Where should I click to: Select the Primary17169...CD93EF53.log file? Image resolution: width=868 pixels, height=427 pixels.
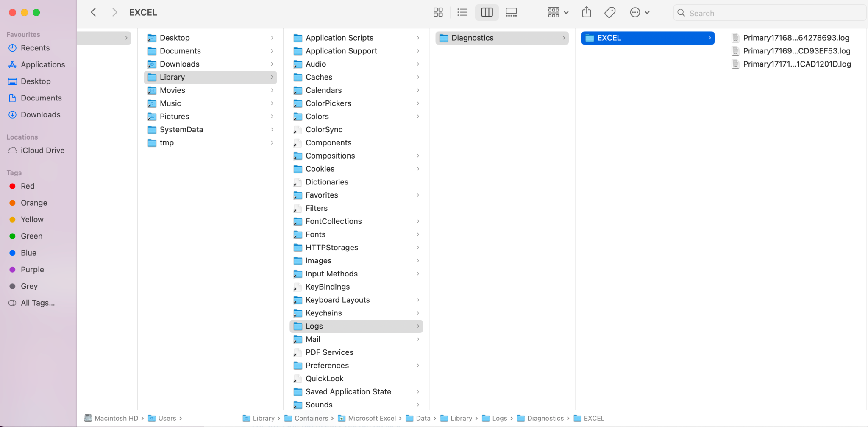click(796, 51)
